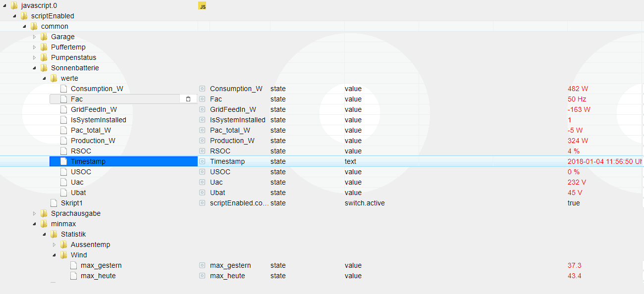Click the Garage folder icon

[x=44, y=37]
